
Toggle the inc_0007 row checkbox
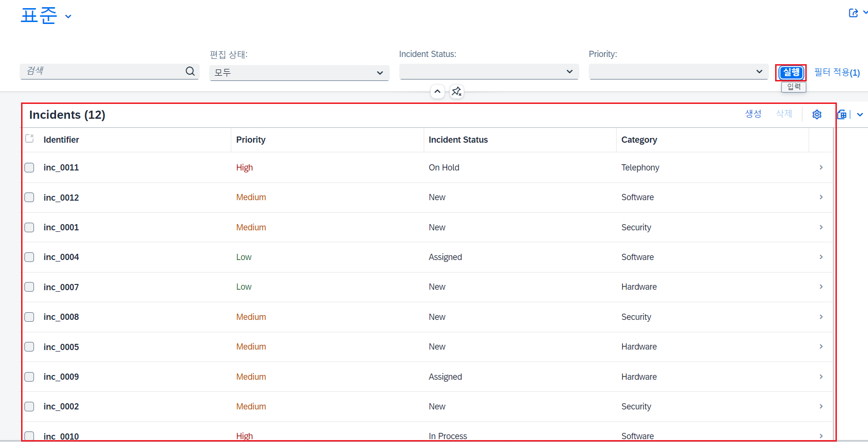[29, 287]
